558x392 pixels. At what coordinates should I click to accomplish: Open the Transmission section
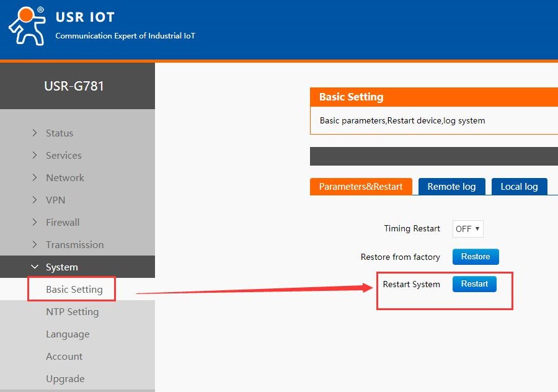75,245
